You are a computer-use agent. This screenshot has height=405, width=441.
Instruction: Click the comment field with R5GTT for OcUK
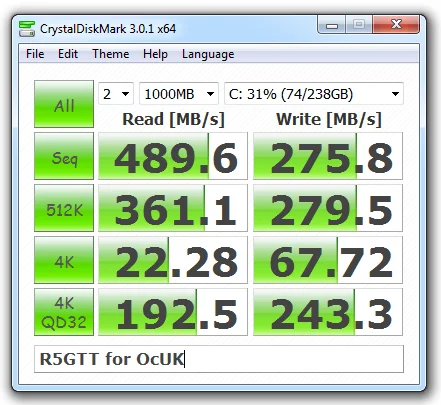pyautogui.click(x=219, y=359)
